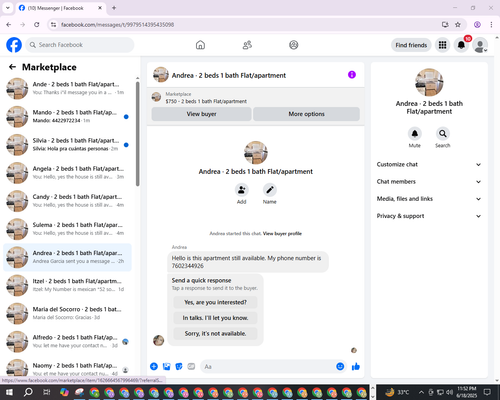
Task: Click the apartment thumbnail in right panel
Action: pyautogui.click(x=429, y=82)
